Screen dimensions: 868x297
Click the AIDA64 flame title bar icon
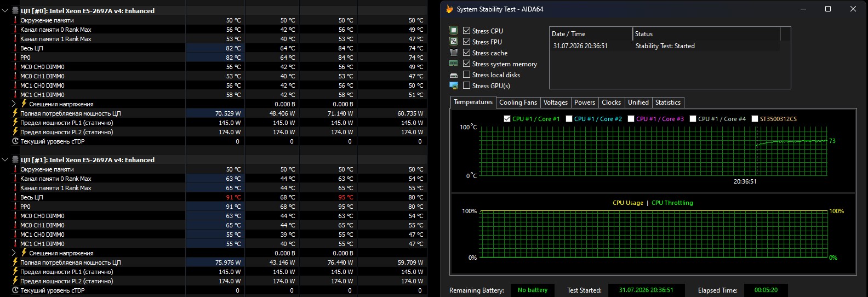pyautogui.click(x=450, y=9)
